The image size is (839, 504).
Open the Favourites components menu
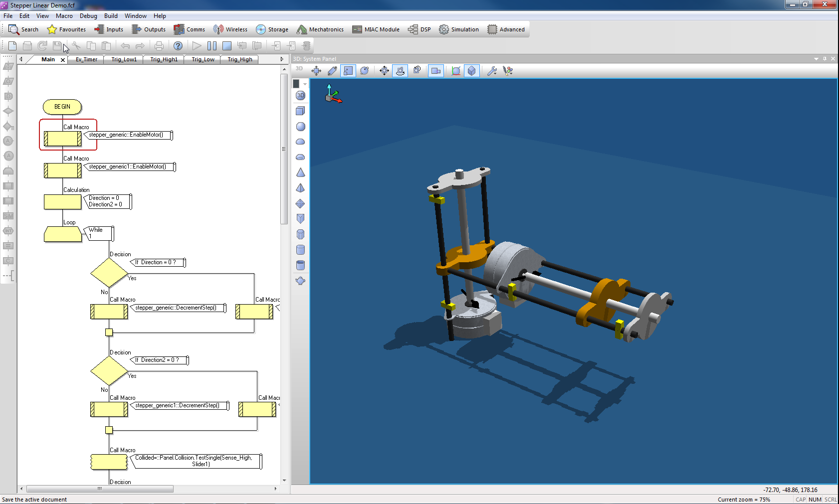coord(66,29)
